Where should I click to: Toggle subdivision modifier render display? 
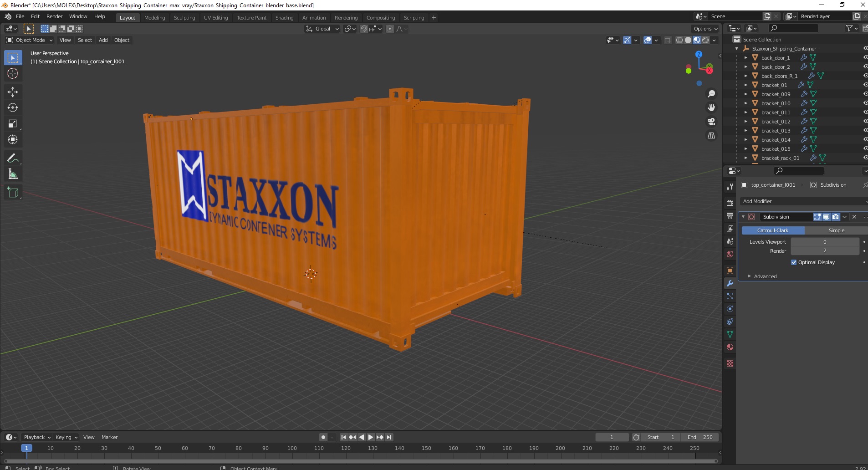(x=835, y=217)
